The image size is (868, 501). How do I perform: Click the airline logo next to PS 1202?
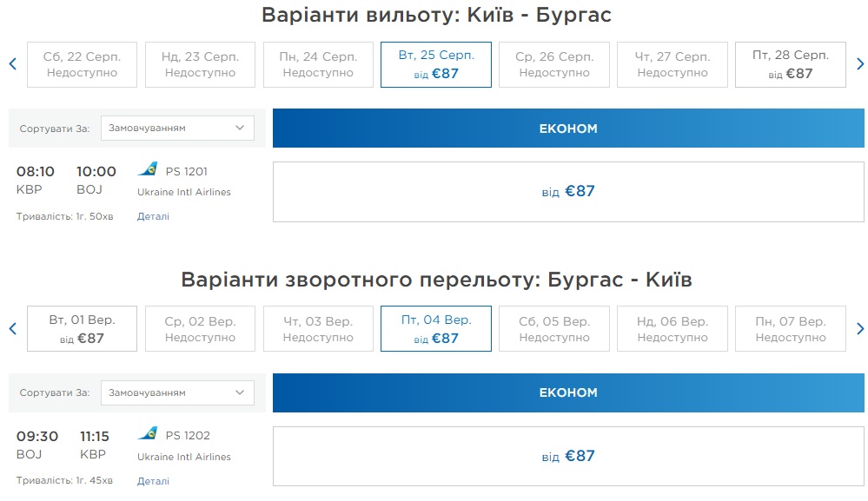[x=148, y=434]
